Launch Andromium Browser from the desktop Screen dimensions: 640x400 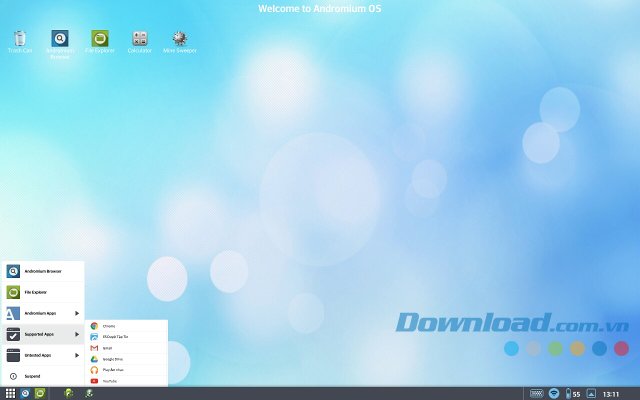pos(60,39)
